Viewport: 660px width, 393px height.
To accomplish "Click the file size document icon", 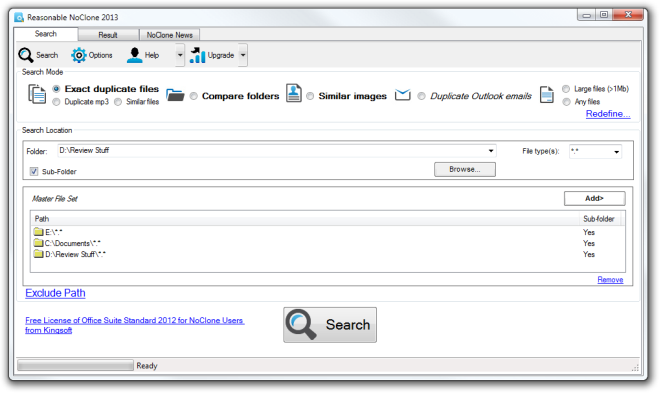I will coord(547,94).
